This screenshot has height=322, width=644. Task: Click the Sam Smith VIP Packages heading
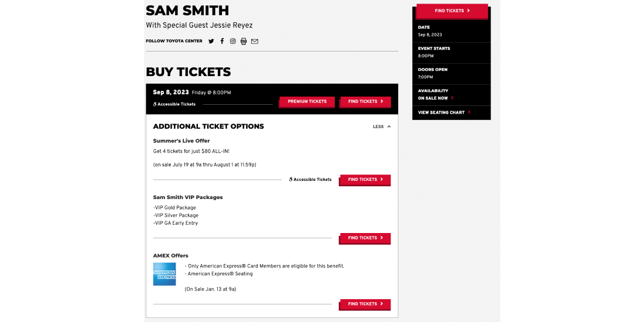pyautogui.click(x=188, y=197)
